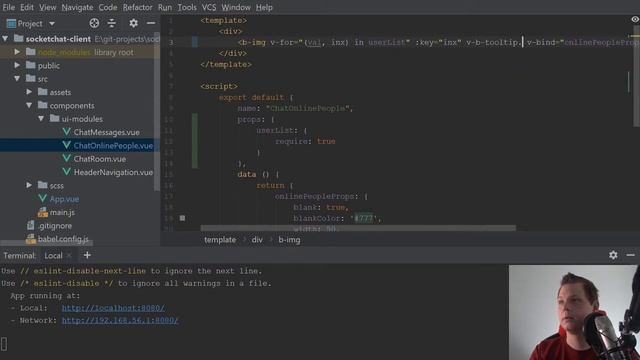The height and width of the screenshot is (360, 640).
Task: Click the Vue icon of ChatRoom.vue
Action: pos(67,158)
